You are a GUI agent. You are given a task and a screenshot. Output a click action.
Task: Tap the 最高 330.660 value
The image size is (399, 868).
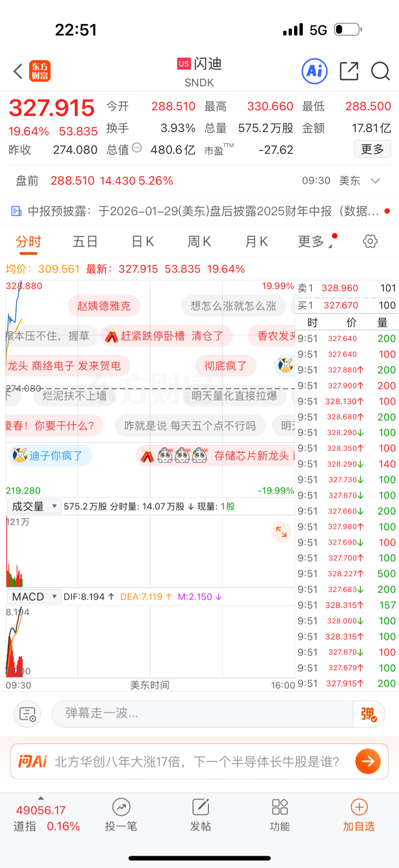pyautogui.click(x=270, y=106)
